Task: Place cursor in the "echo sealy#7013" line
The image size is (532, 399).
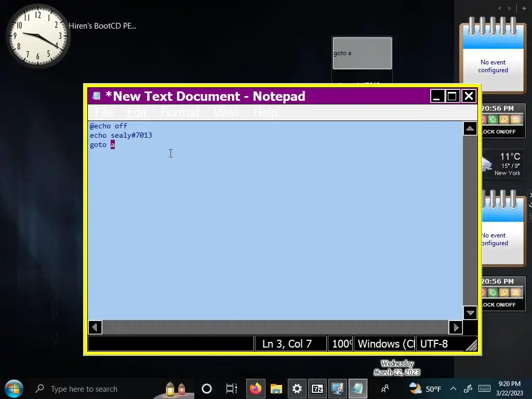Action: point(121,136)
